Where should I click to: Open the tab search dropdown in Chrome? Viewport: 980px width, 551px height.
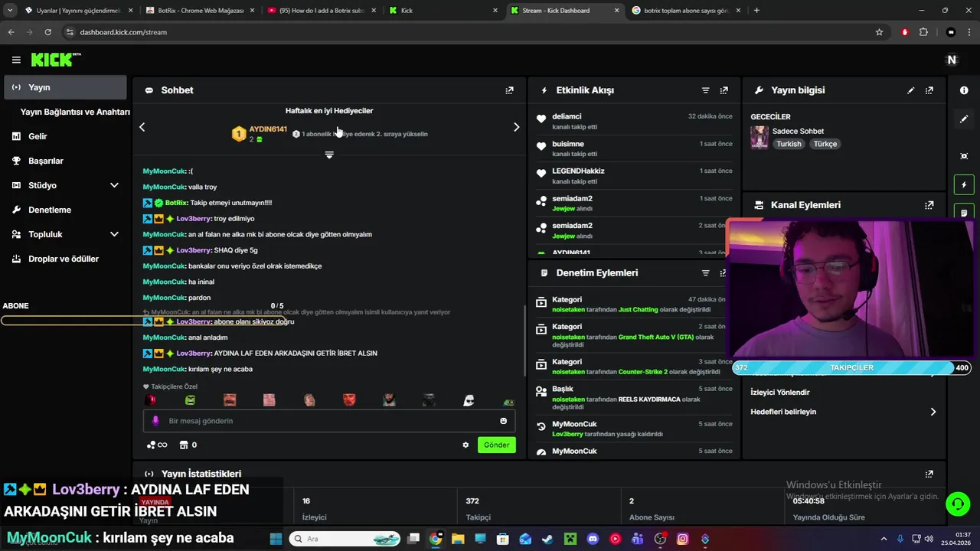coord(10,11)
